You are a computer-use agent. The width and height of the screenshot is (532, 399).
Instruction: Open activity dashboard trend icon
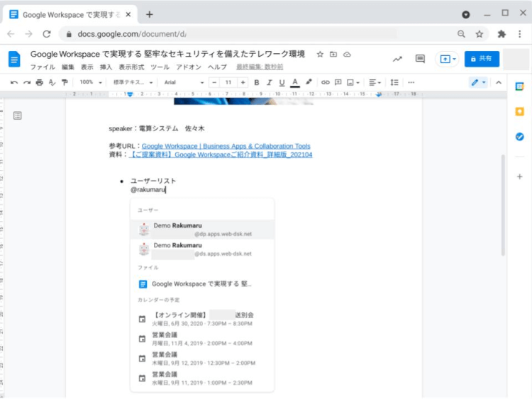tap(397, 59)
